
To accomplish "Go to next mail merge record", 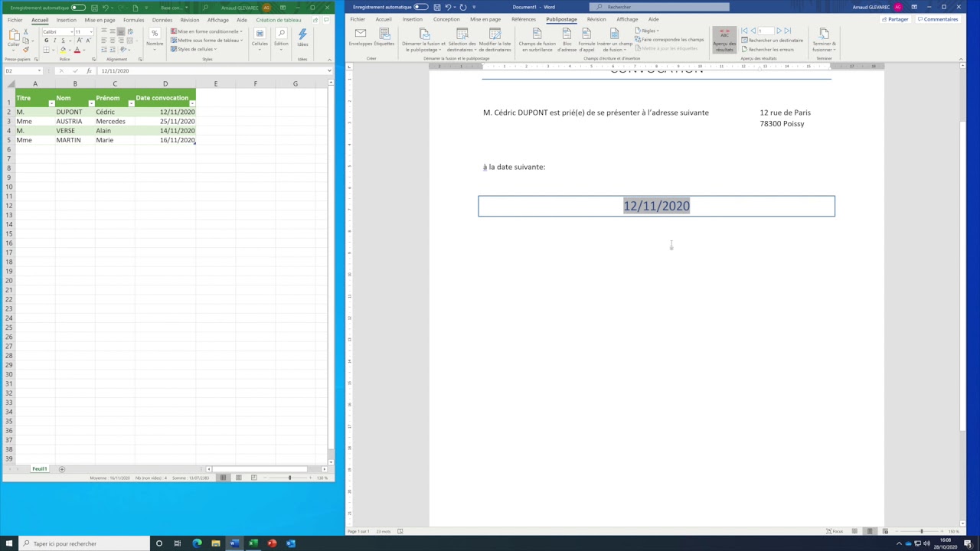I will (779, 31).
